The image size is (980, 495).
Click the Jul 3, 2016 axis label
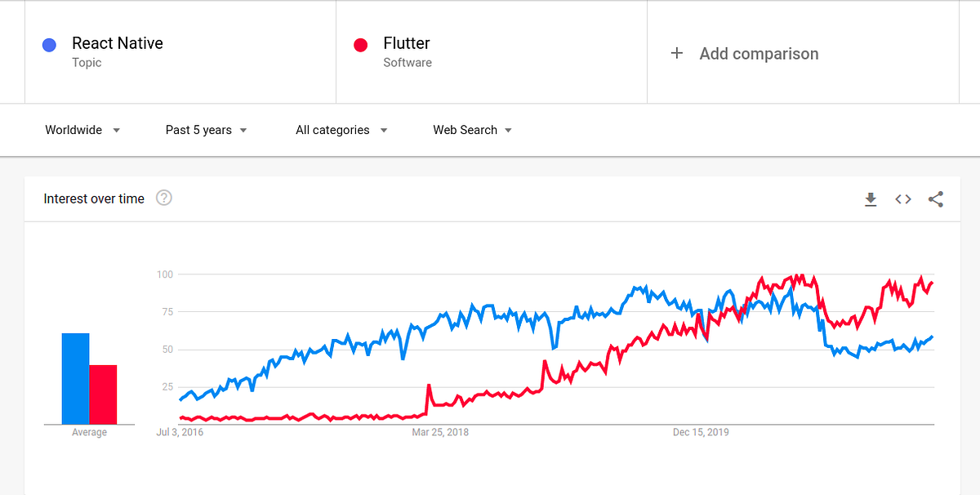click(180, 432)
